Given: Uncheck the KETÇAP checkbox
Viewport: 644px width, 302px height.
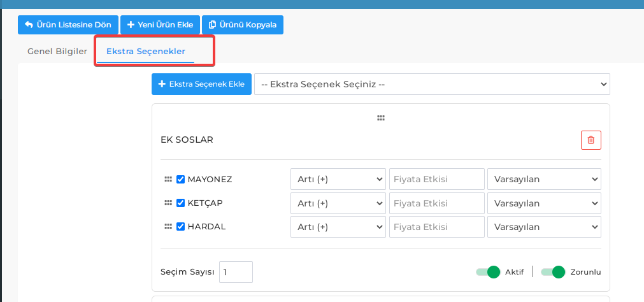Looking at the screenshot, I should [180, 203].
